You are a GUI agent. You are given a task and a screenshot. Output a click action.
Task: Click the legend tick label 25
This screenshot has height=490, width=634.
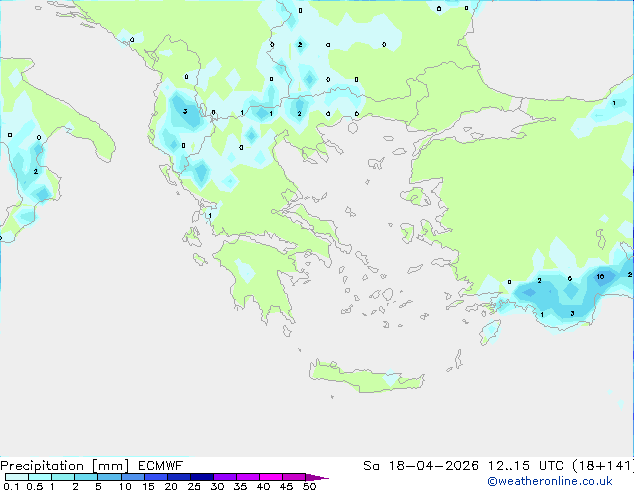click(x=194, y=487)
